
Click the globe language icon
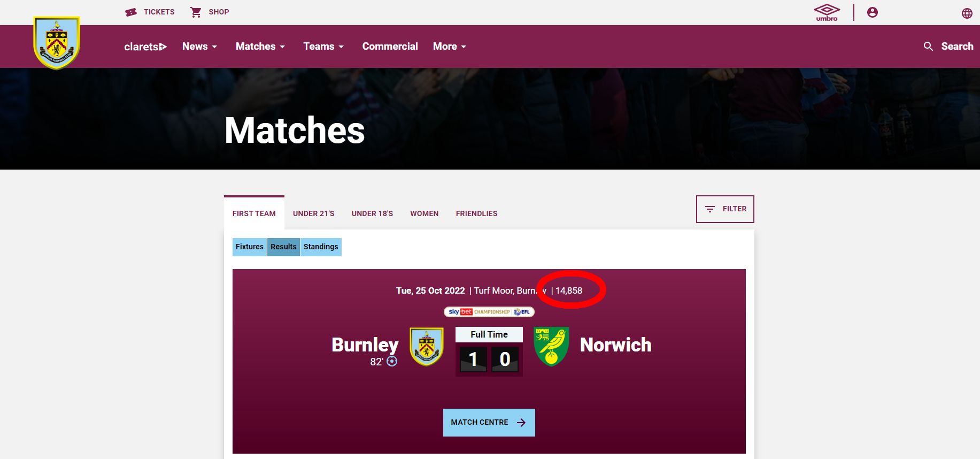[x=967, y=13]
